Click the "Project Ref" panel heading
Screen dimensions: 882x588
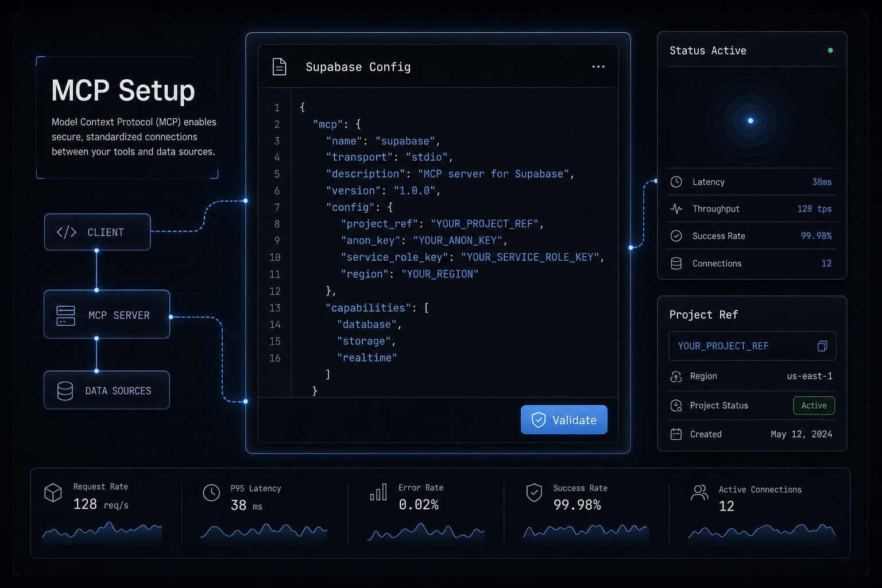703,315
